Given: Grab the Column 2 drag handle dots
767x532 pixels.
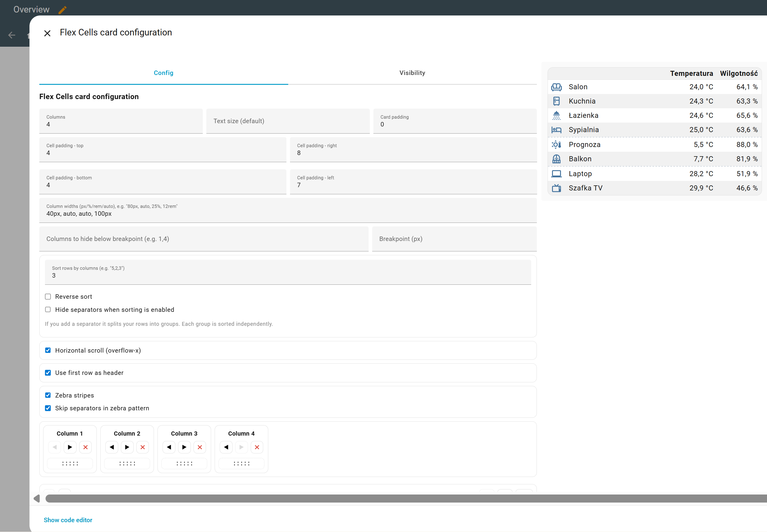Looking at the screenshot, I should tap(127, 463).
